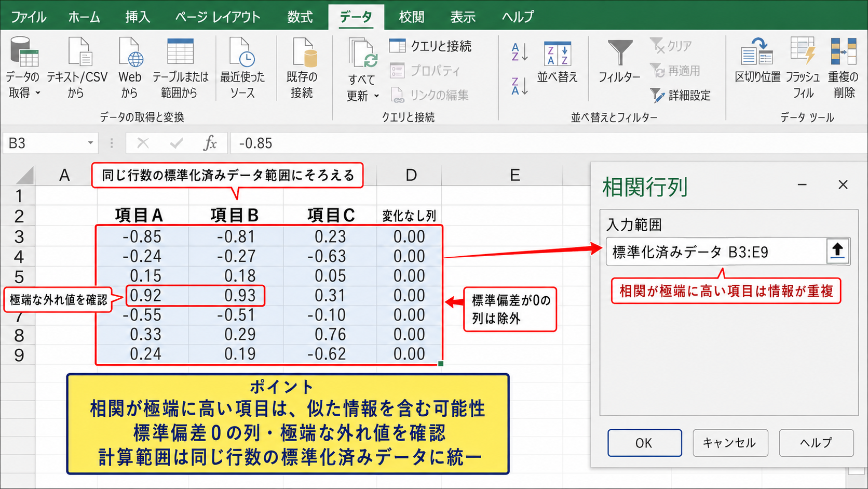This screenshot has width=868, height=489.
Task: Click cell containing 0.76
Action: coord(330,335)
